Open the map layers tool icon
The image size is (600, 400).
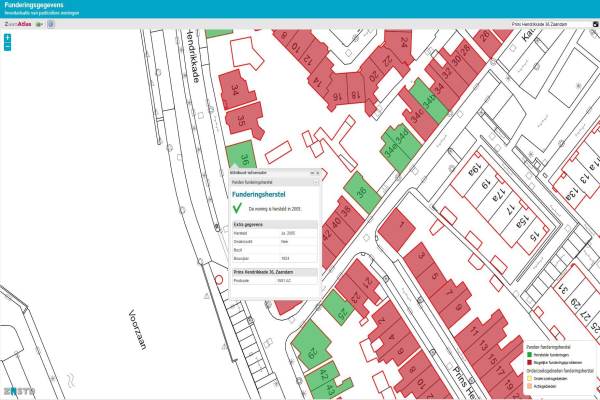coord(40,22)
